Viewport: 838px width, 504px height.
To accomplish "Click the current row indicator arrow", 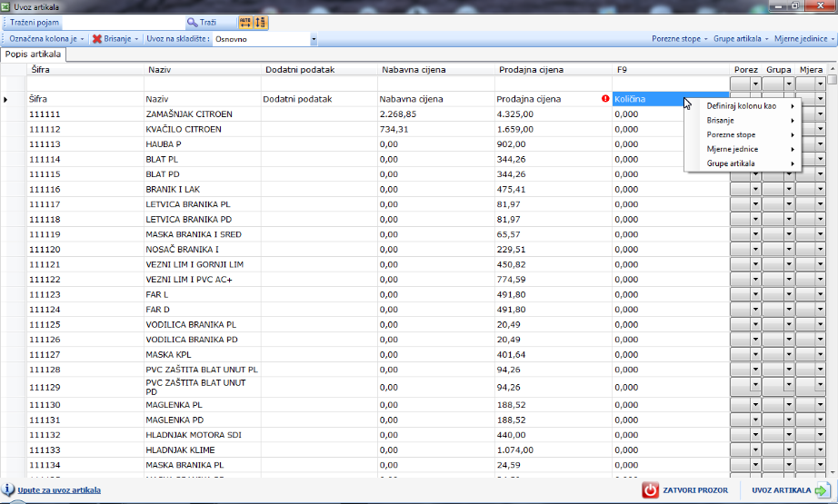I will point(5,99).
